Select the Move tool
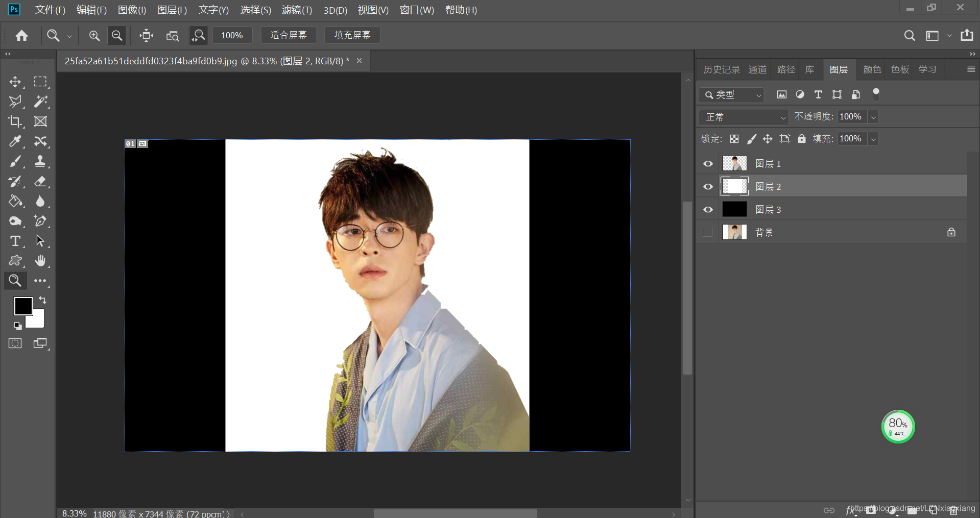The height and width of the screenshot is (518, 980). click(15, 82)
